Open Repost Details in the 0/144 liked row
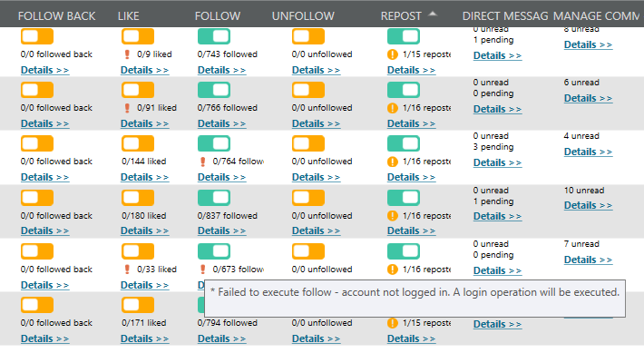Screen dimensions: 644x353 [411, 177]
